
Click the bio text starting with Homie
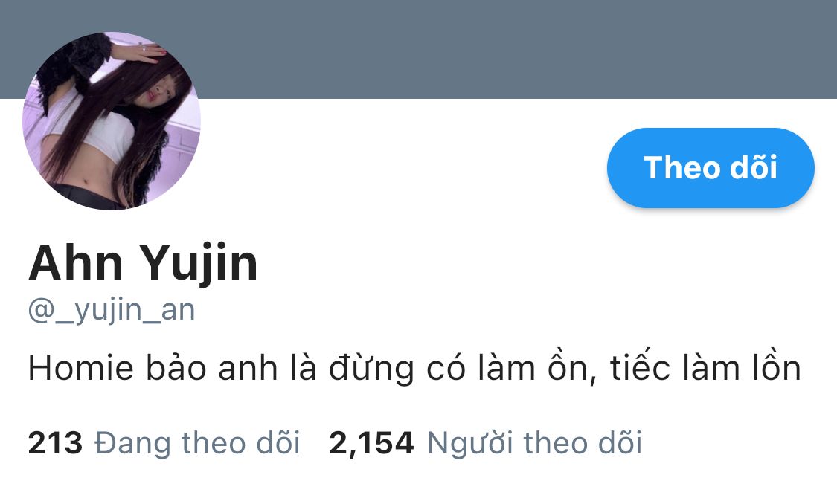(414, 368)
